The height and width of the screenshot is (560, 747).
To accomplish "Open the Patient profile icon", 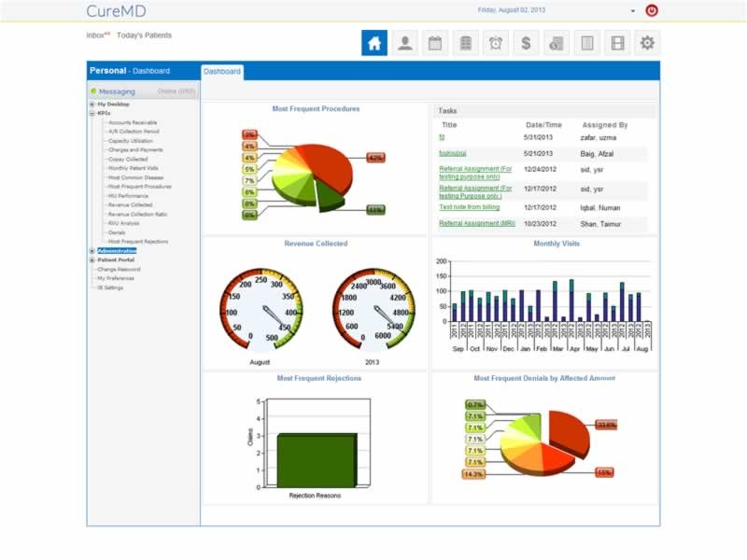I will (404, 43).
